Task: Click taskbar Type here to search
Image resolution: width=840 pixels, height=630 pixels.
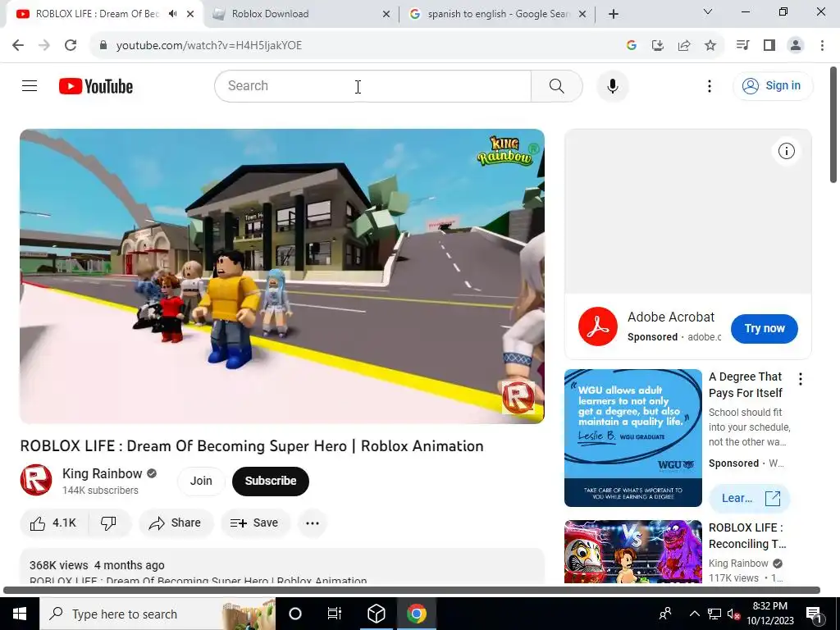Action: coord(157,614)
